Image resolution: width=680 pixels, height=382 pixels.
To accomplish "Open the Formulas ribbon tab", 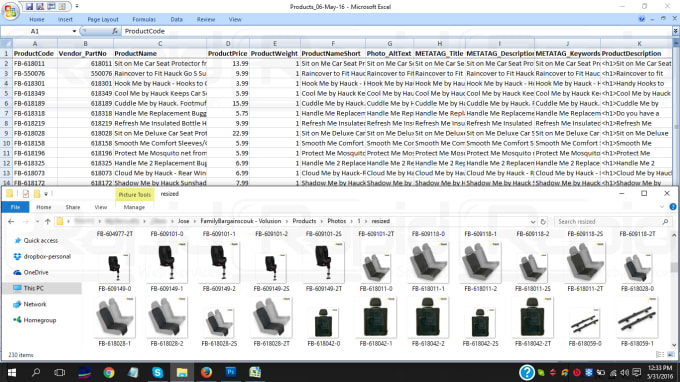I will click(x=144, y=20).
